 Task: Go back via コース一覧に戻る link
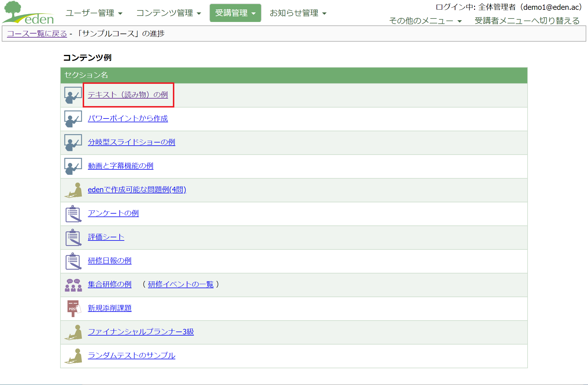(x=37, y=34)
